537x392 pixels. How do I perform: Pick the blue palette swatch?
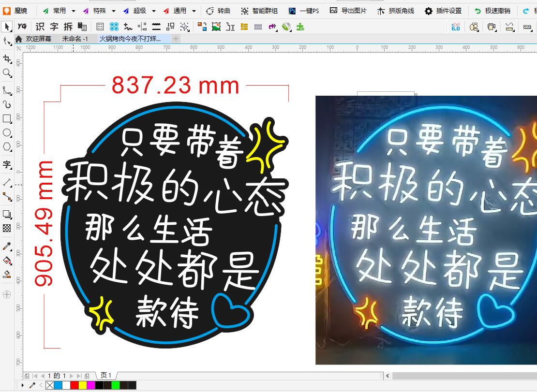[58, 386]
